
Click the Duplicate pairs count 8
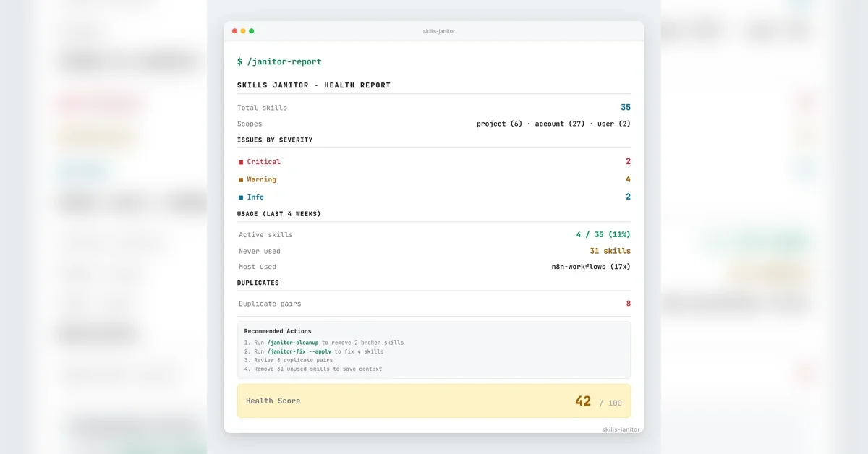click(629, 304)
